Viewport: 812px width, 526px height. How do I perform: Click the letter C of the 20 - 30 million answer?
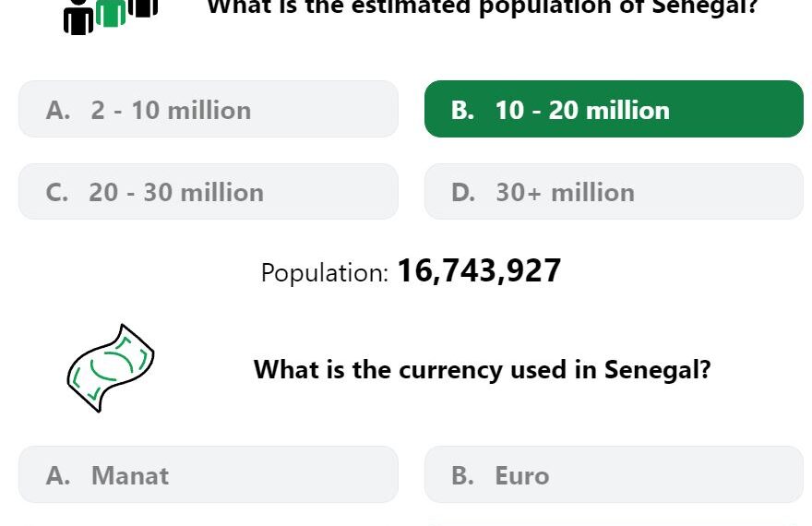[x=56, y=193]
